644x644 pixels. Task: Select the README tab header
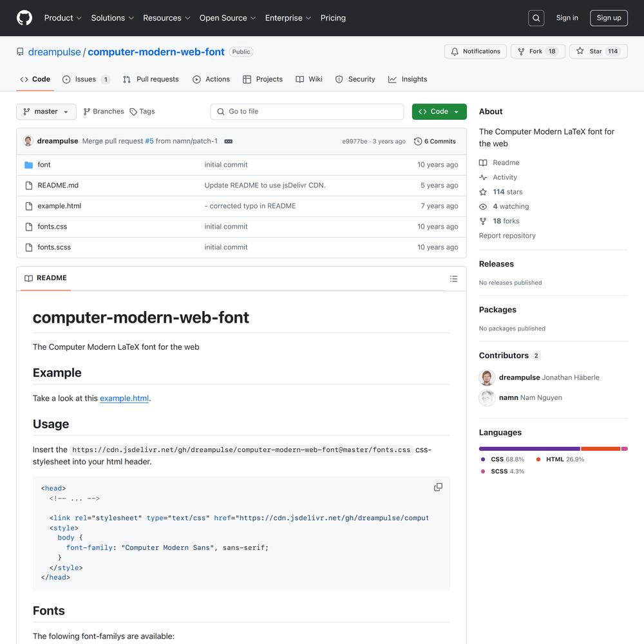pyautogui.click(x=46, y=278)
